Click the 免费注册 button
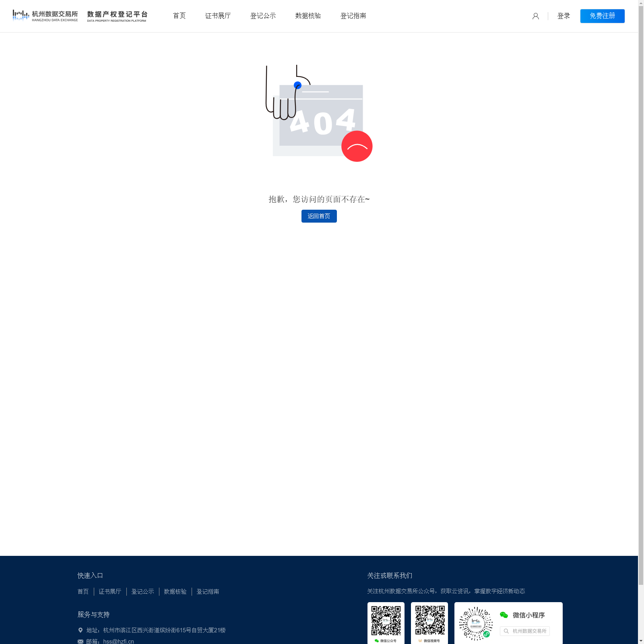Viewport: 644px width, 644px height. [x=602, y=16]
